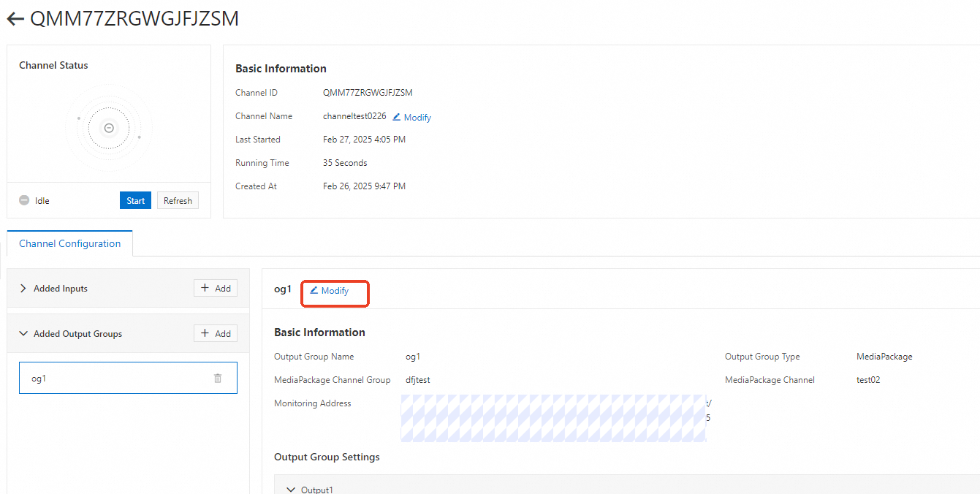Modify output group og1
Screen dimensions: 980x494
click(330, 290)
